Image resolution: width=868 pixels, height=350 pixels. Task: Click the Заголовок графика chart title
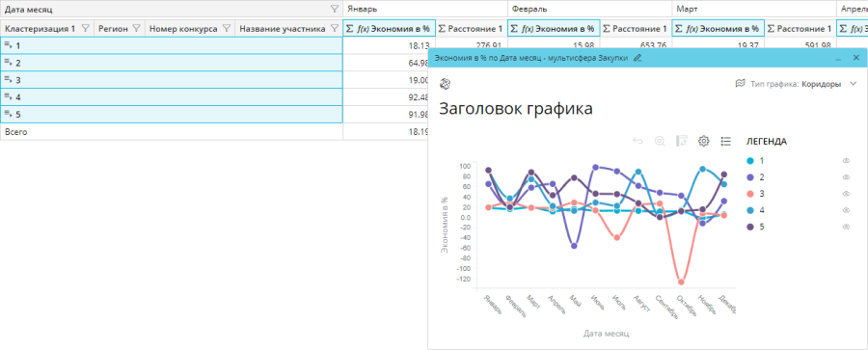[516, 109]
